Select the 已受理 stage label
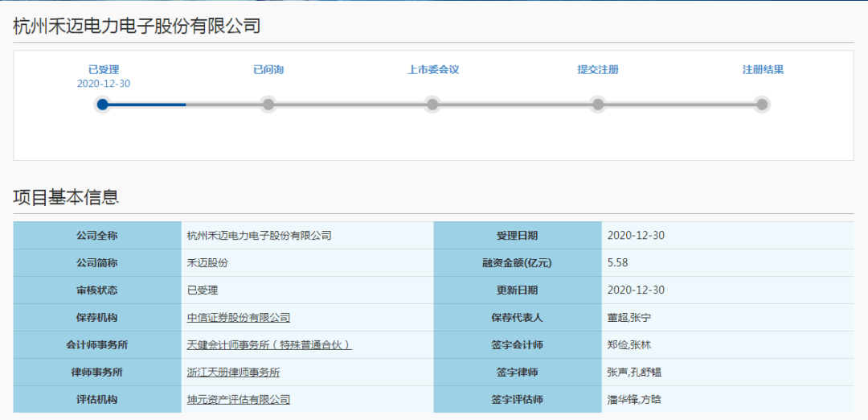Screen dimensions: 868x420 104,69
